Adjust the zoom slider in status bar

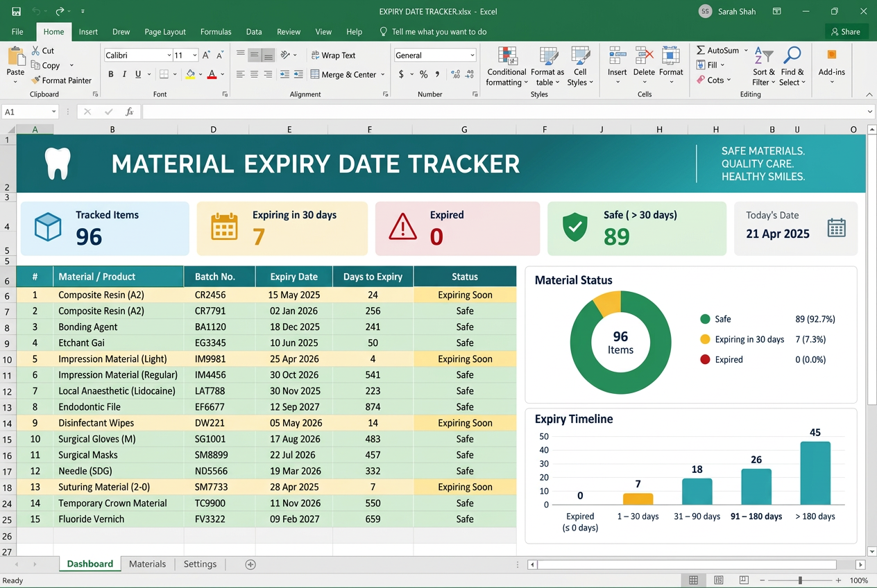800,580
